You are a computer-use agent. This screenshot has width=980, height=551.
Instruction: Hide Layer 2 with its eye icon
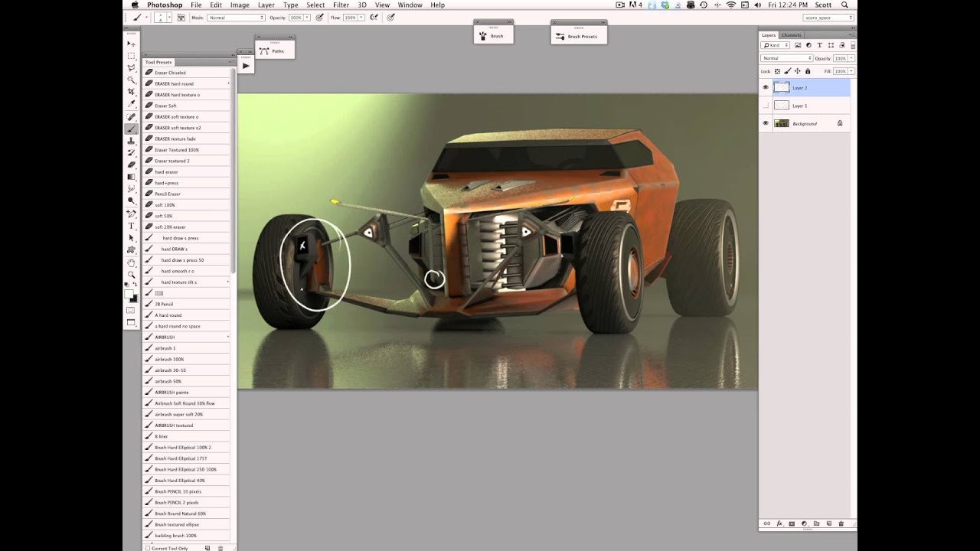766,87
